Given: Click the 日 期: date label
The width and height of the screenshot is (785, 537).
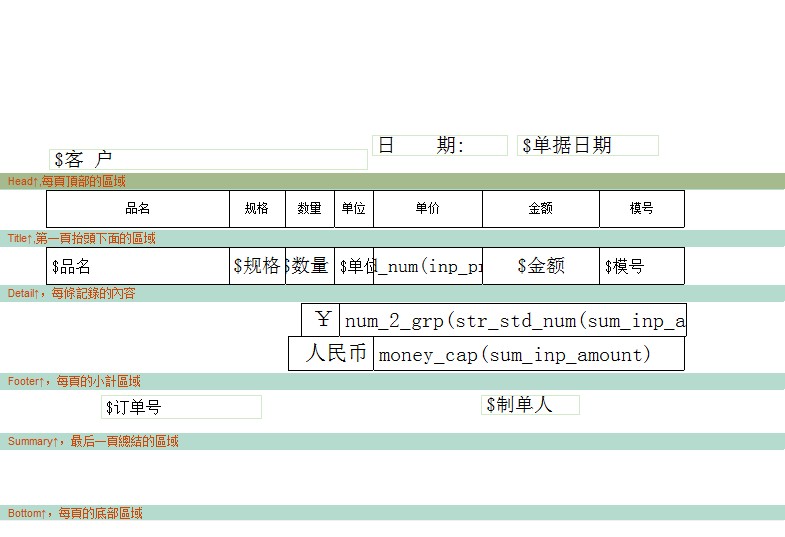Looking at the screenshot, I should [x=439, y=146].
